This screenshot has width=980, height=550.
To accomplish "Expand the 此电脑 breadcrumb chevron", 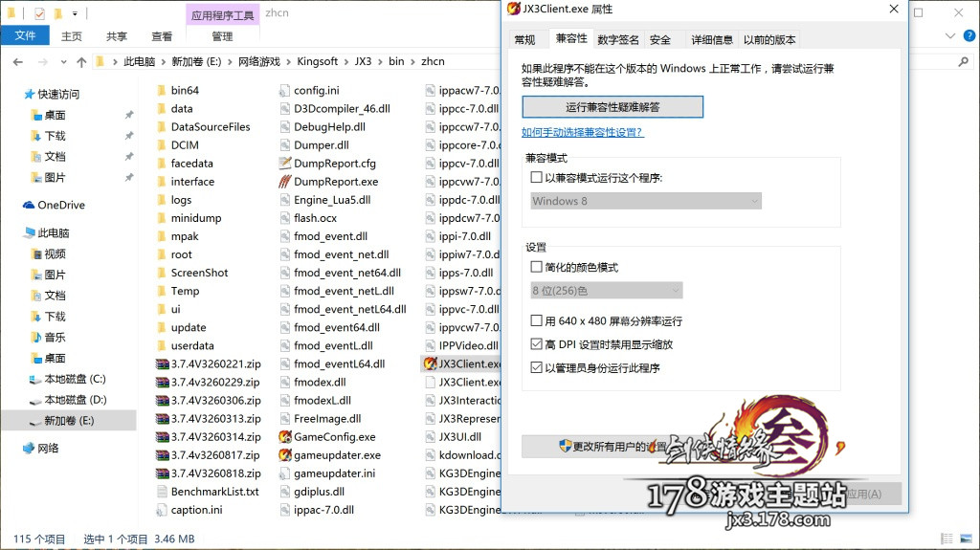I will click(163, 61).
